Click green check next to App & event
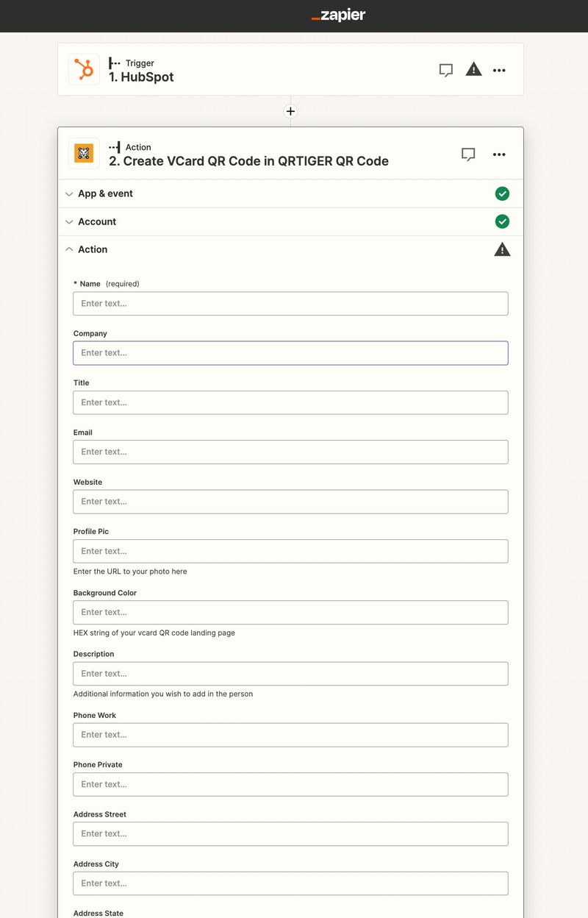The height and width of the screenshot is (918, 588). tap(502, 193)
